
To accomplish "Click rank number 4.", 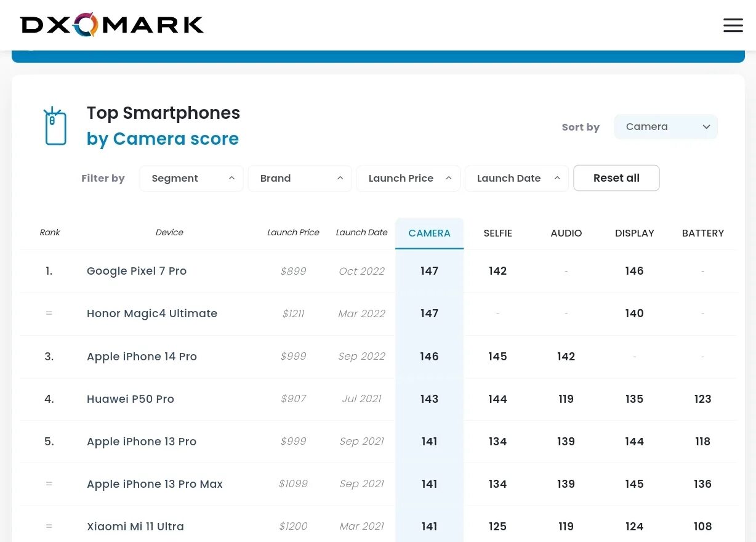I will [49, 399].
